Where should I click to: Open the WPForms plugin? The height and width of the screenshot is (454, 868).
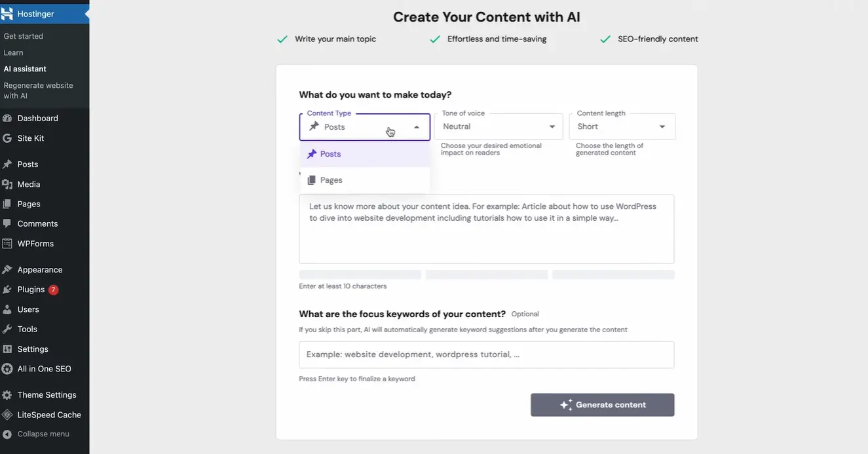coord(37,243)
